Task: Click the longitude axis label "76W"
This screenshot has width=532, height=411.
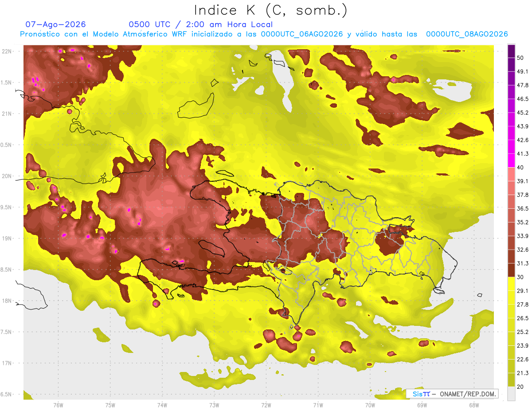Action: (x=58, y=405)
